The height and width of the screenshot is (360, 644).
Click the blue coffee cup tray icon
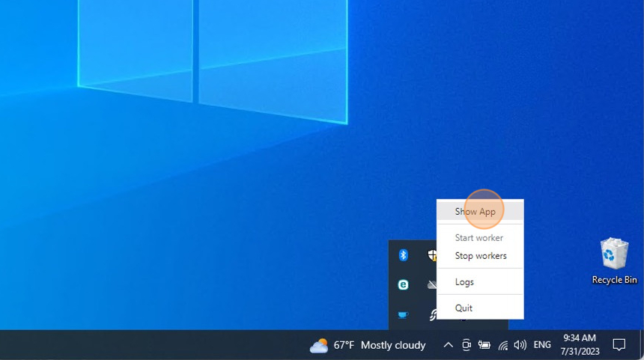coord(403,314)
